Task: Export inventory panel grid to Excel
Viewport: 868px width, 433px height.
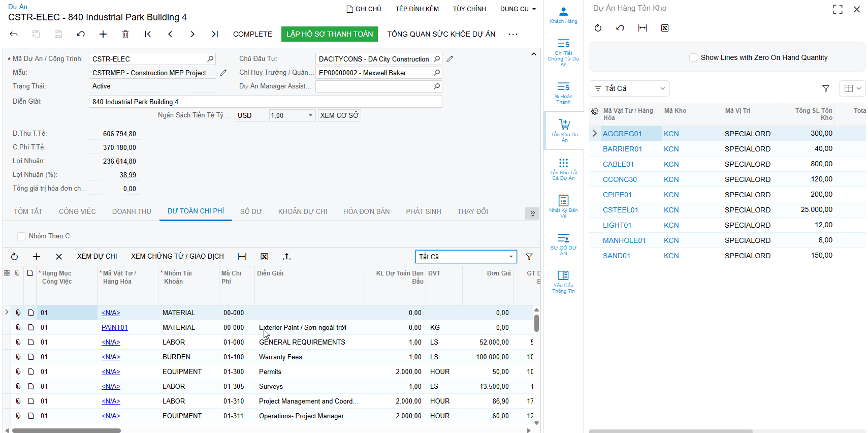Action: (665, 28)
